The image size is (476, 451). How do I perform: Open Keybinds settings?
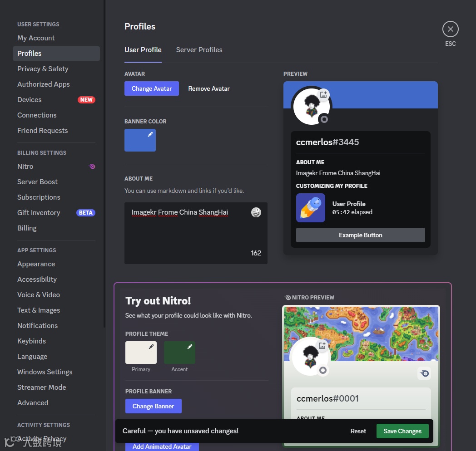(56, 341)
